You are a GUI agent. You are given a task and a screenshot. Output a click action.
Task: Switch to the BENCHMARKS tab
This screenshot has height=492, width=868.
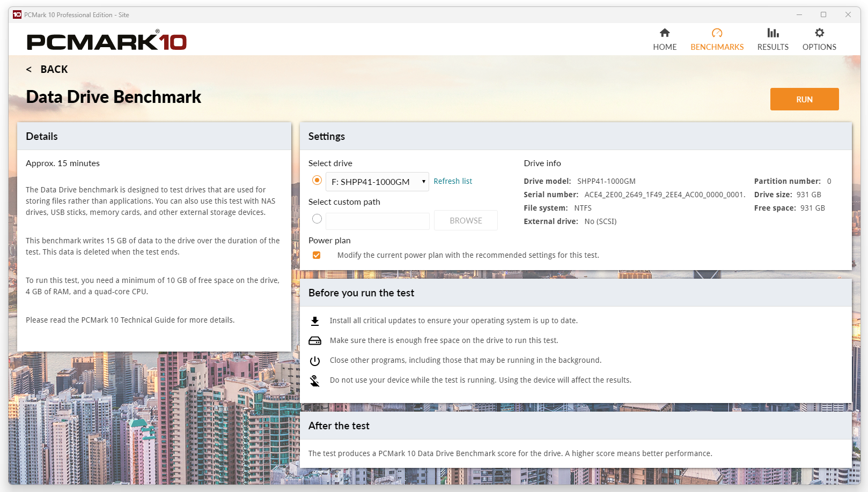pyautogui.click(x=717, y=40)
